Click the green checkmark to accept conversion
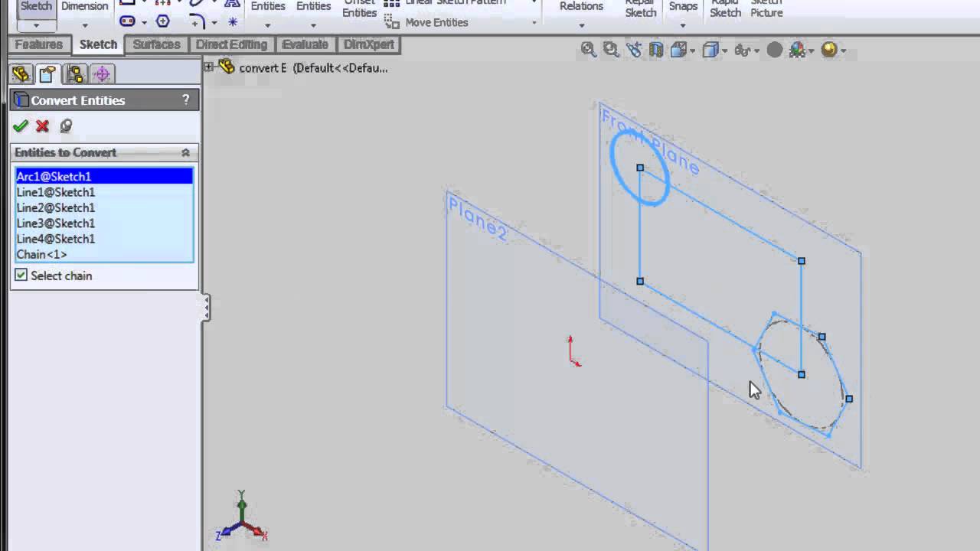Viewport: 980px width, 551px height. (x=21, y=126)
